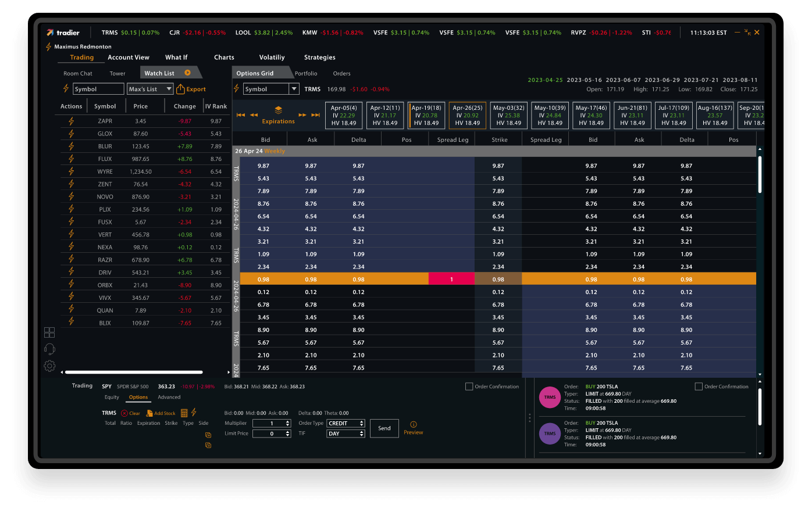Viewport: 812px width, 512px height.
Task: Enable Order Confirmation for the SPY trade ticket
Action: pos(468,386)
